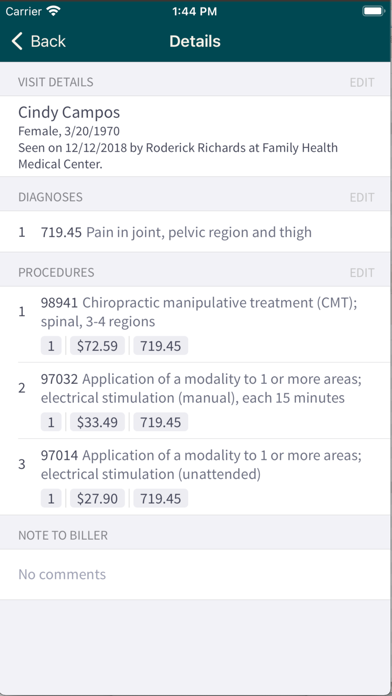The height and width of the screenshot is (696, 392).
Task: Tap the $27.90 price tag
Action: (97, 498)
